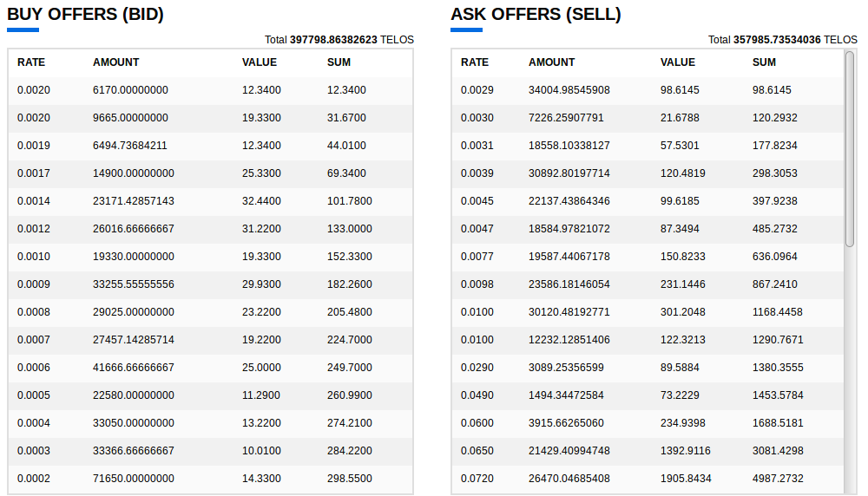This screenshot has width=868, height=496.
Task: Click the AMOUNT header in ask offers
Action: [551, 62]
